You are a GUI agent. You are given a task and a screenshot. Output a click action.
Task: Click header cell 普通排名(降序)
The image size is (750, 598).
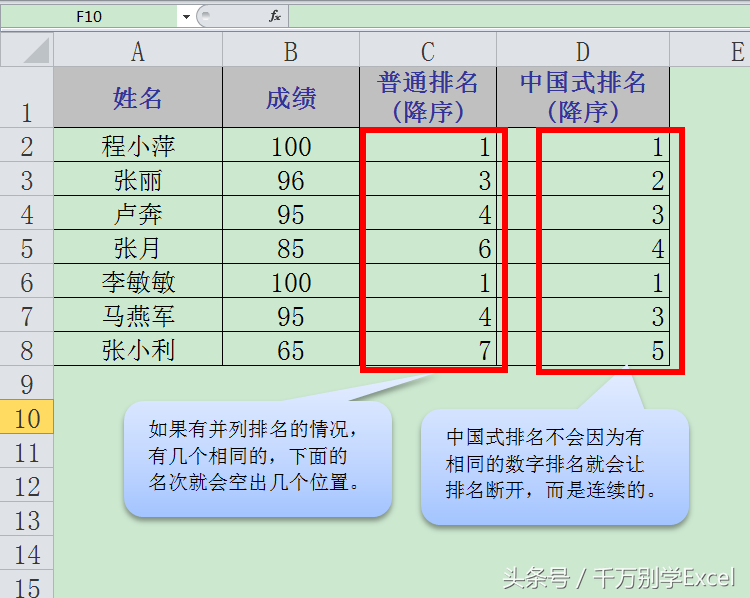click(428, 97)
